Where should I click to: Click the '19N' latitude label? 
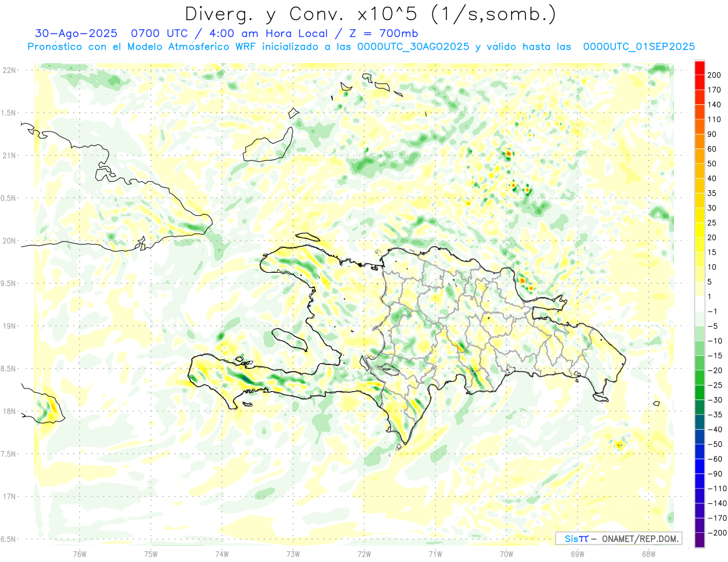point(9,326)
